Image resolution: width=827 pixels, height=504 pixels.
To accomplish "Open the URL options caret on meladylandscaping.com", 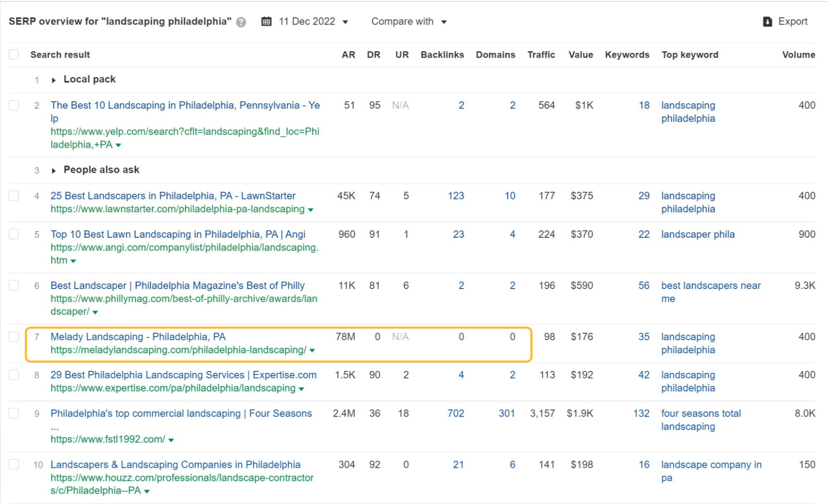I will tap(312, 350).
